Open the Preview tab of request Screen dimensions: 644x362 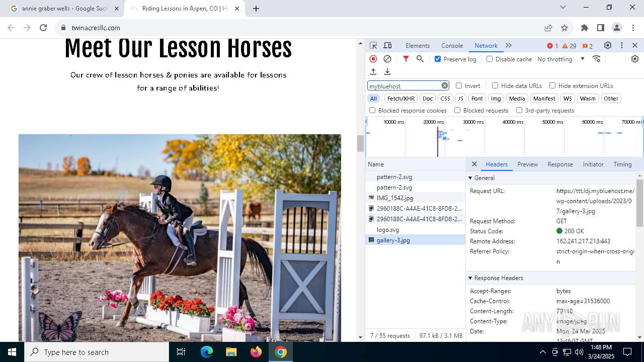point(527,164)
